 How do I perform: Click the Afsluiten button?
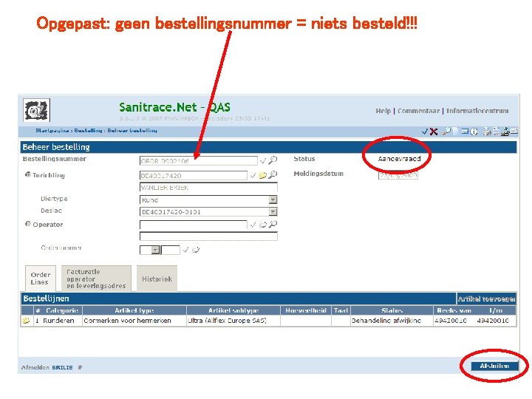(494, 366)
